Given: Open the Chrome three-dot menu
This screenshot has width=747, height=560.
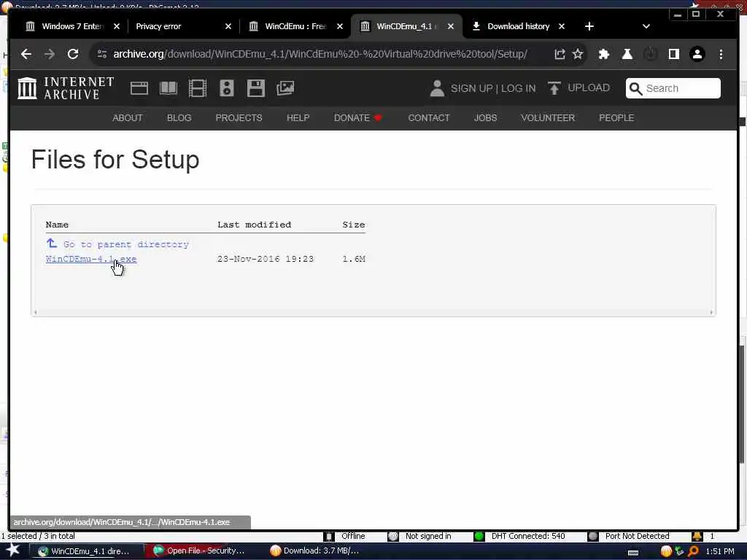Looking at the screenshot, I should 721,54.
